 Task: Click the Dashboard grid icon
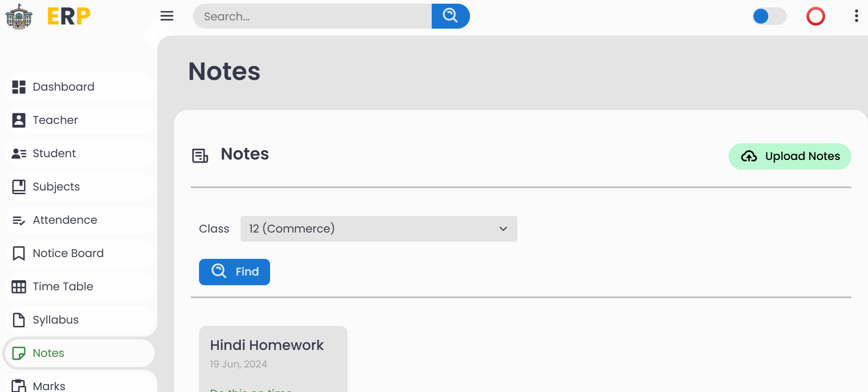tap(19, 87)
